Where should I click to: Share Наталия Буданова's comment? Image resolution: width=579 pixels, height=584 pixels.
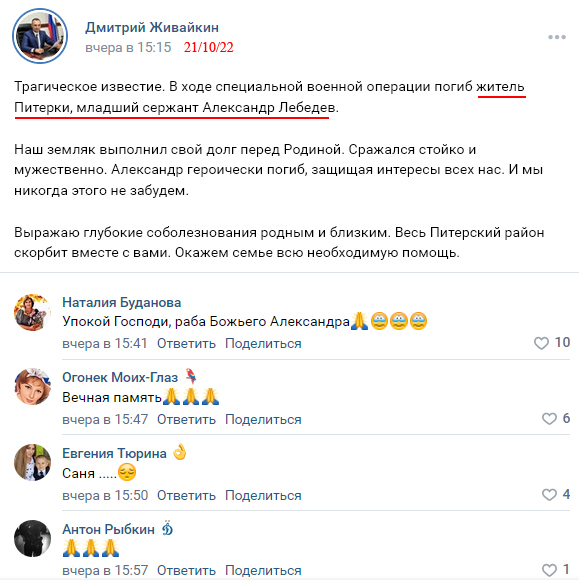click(x=263, y=343)
